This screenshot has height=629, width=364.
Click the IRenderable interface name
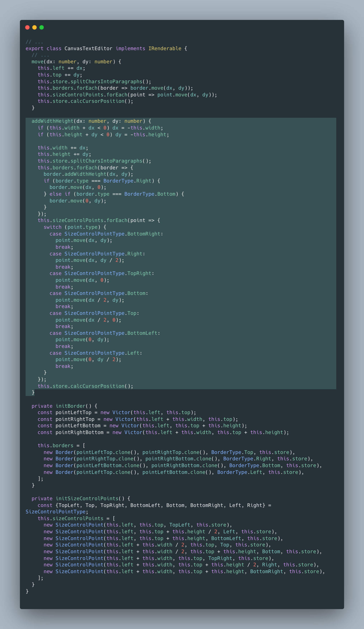point(165,48)
